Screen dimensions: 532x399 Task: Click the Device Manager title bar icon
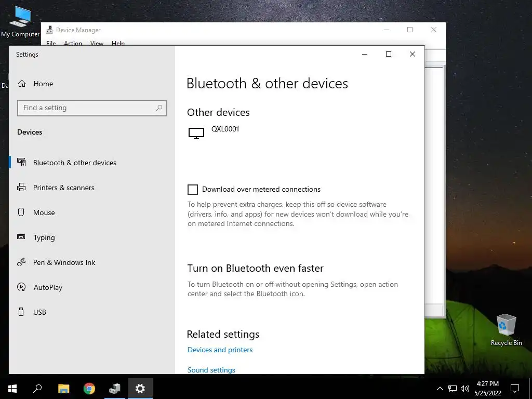pyautogui.click(x=49, y=30)
